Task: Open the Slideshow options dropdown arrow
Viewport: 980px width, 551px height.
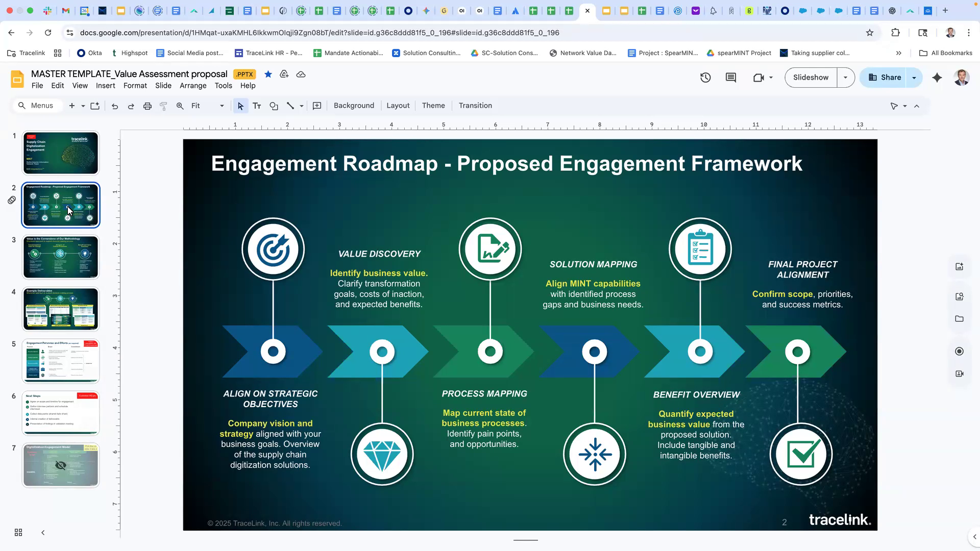Action: click(846, 78)
